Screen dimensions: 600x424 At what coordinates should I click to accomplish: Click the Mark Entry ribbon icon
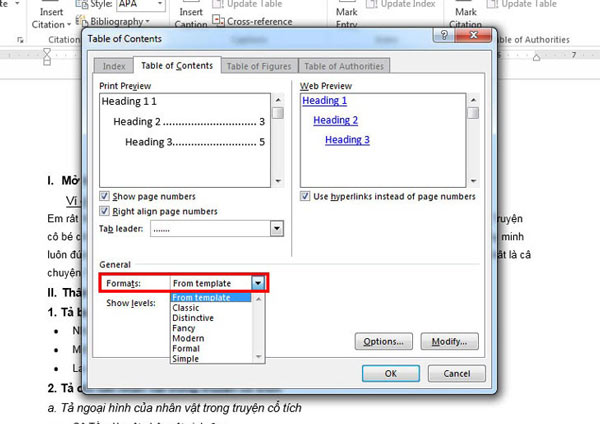345,15
